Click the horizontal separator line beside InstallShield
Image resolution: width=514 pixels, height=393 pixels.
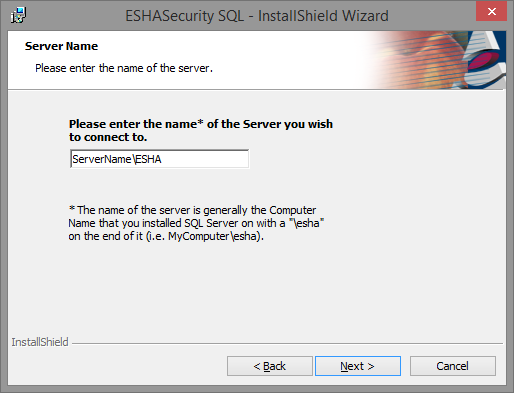pyautogui.click(x=287, y=343)
